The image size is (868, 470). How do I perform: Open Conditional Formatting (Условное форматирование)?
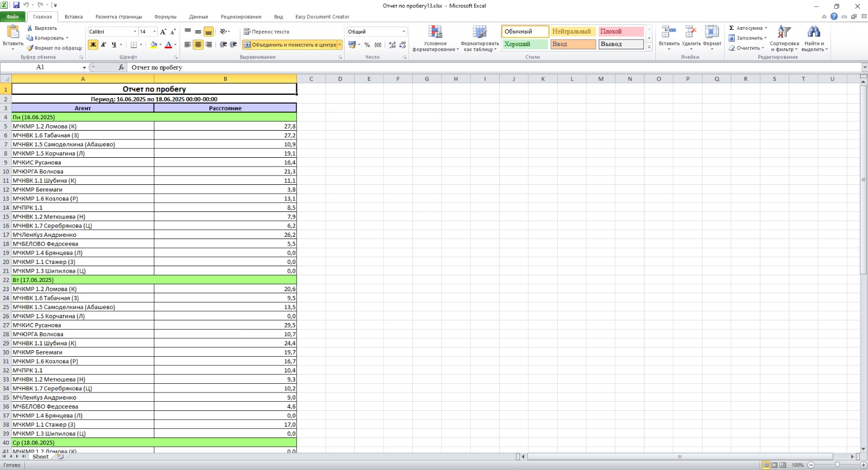[435, 38]
